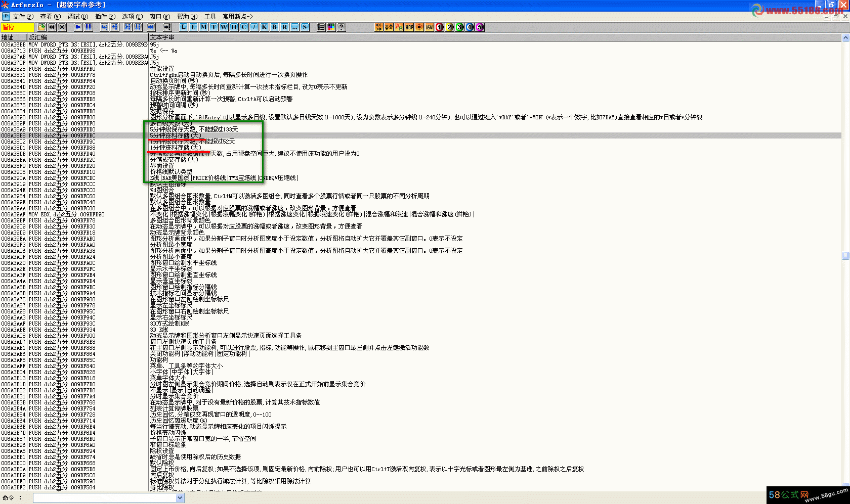Click the 地址 column header

click(13, 37)
